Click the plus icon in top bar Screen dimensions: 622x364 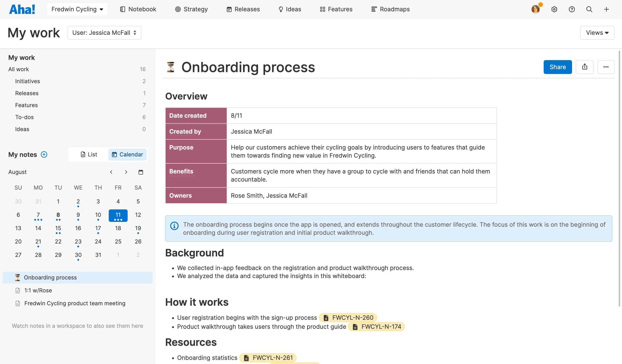606,9
